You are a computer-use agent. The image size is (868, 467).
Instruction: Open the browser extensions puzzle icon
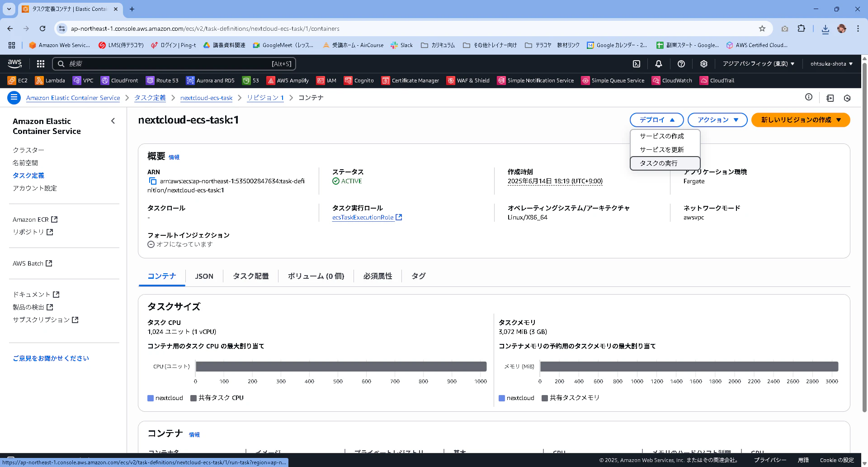coord(801,29)
